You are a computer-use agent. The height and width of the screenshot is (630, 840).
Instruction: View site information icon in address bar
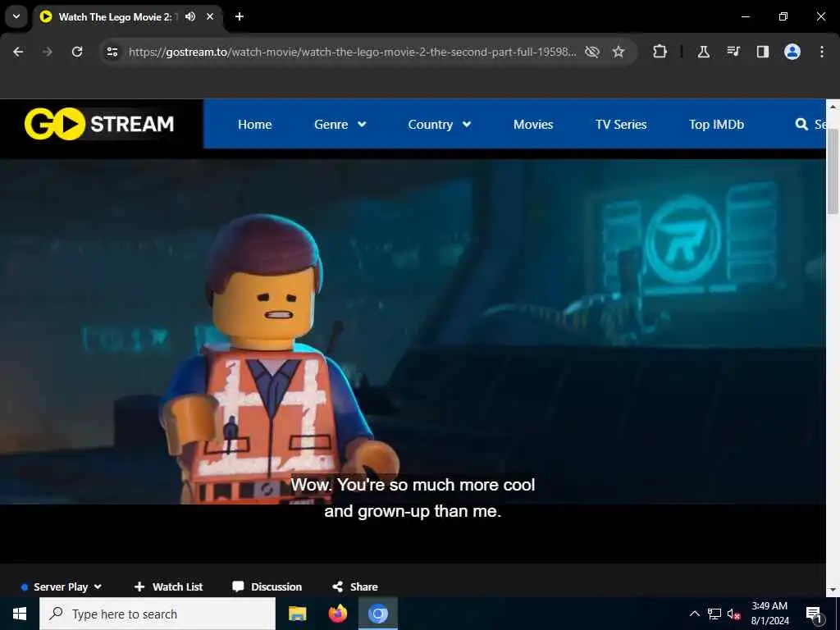[112, 52]
